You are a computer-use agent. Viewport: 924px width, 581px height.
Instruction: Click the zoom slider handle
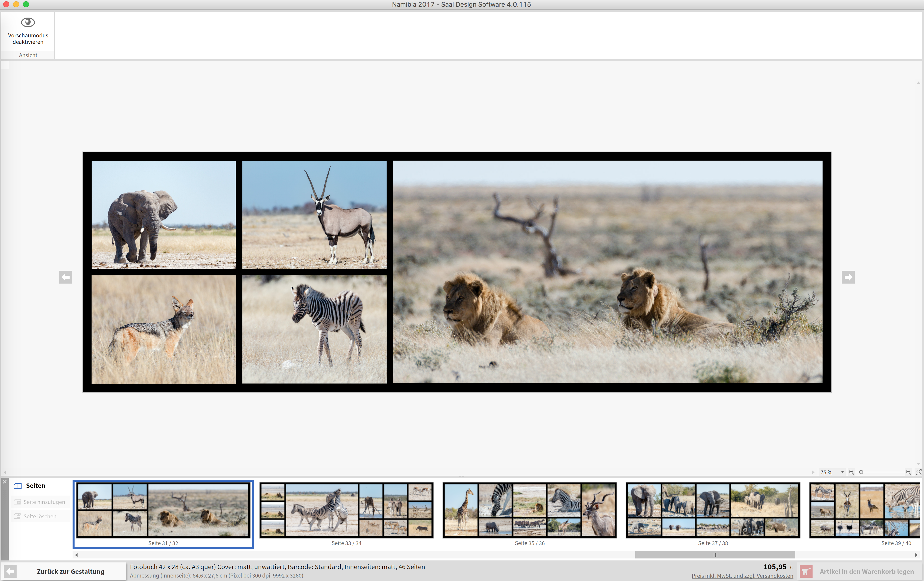pyautogui.click(x=861, y=472)
